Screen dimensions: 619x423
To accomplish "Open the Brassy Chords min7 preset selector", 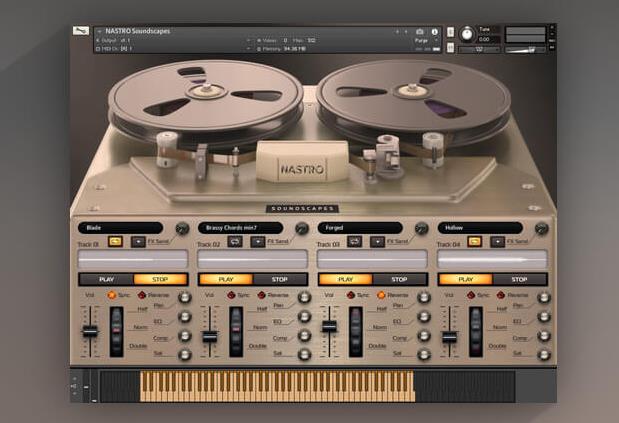I will [240, 228].
